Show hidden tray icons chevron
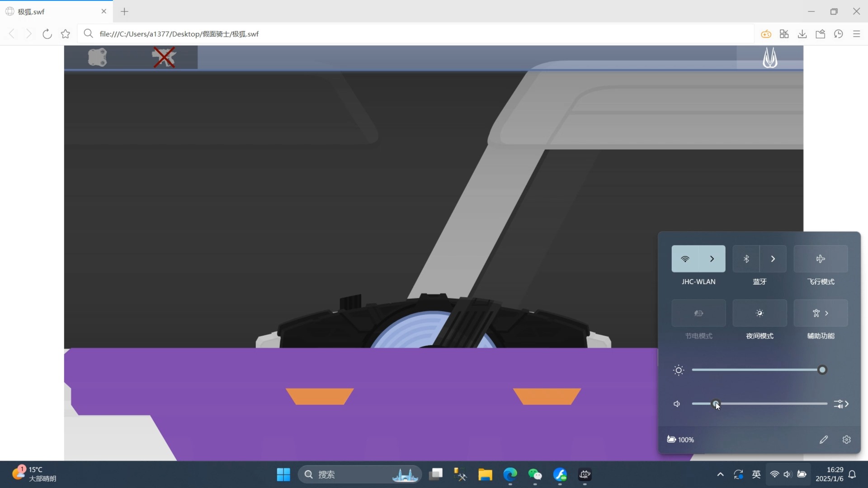 pos(720,474)
